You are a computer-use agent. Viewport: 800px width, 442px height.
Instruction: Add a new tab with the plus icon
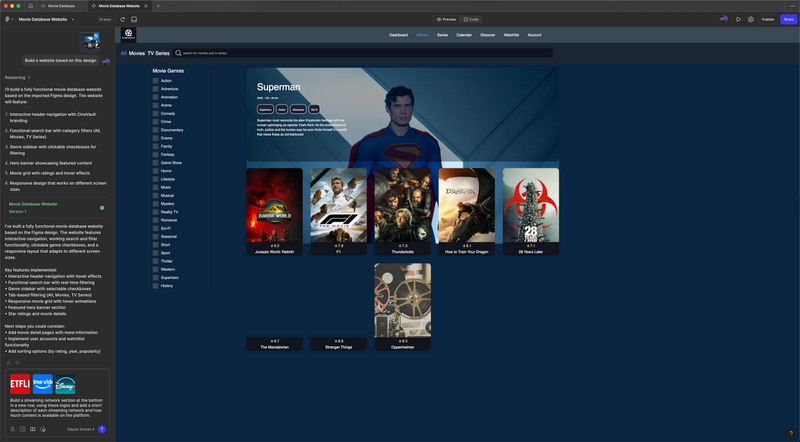point(158,6)
